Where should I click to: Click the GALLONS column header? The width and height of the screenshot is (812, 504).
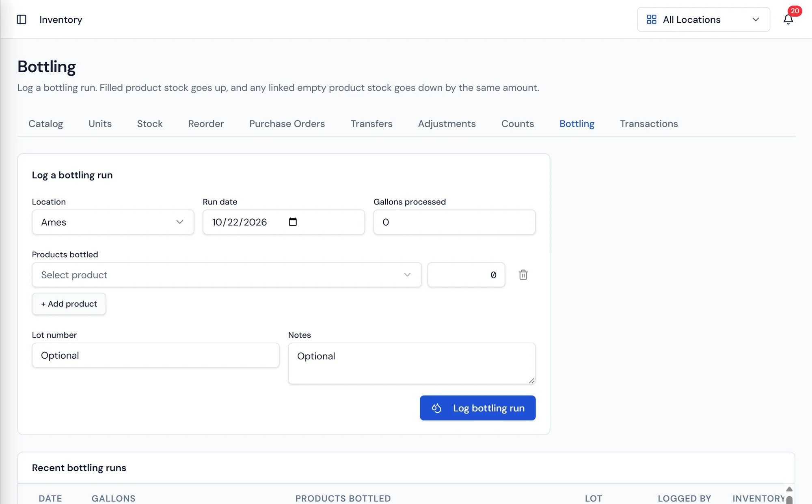(x=113, y=498)
